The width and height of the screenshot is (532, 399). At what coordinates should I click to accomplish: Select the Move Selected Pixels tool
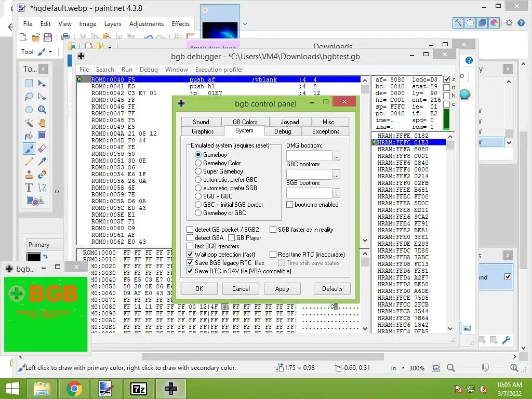click(42, 84)
